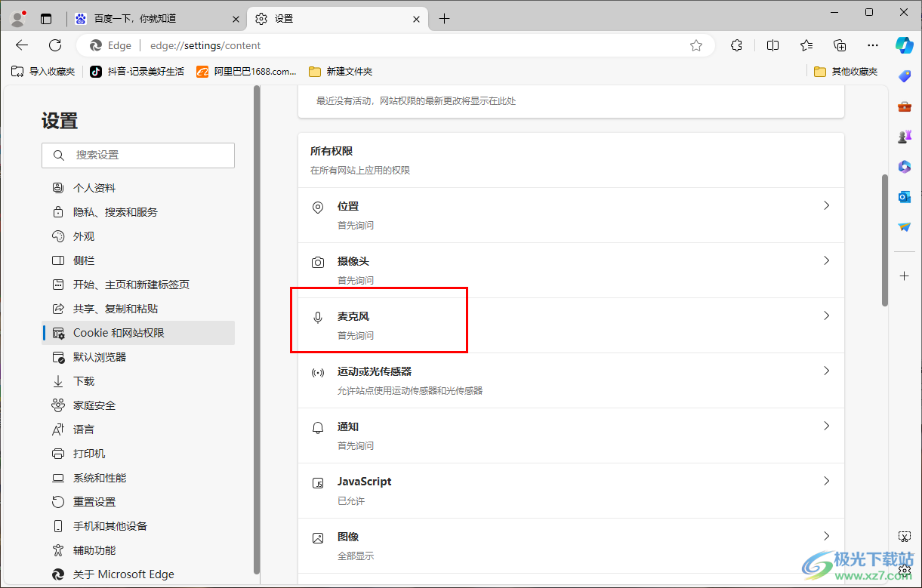Switch to the 百度一下，你就知道 tab
Image resolution: width=922 pixels, height=588 pixels.
[x=159, y=19]
